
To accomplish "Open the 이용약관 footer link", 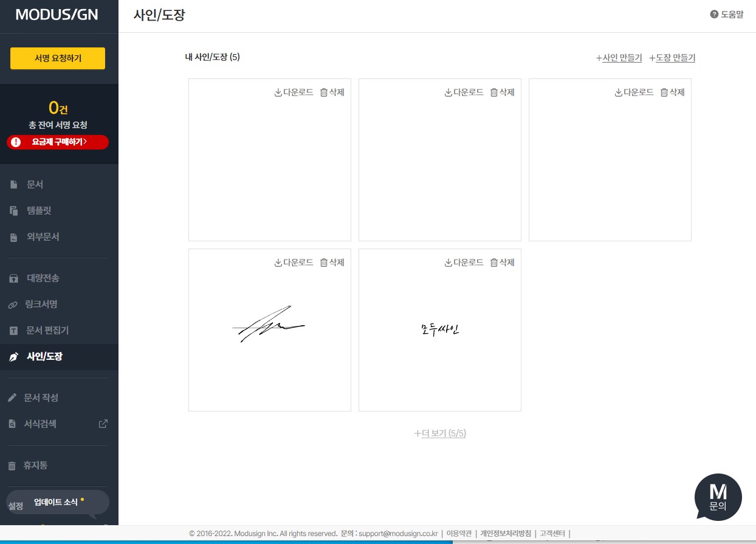I will (x=459, y=534).
